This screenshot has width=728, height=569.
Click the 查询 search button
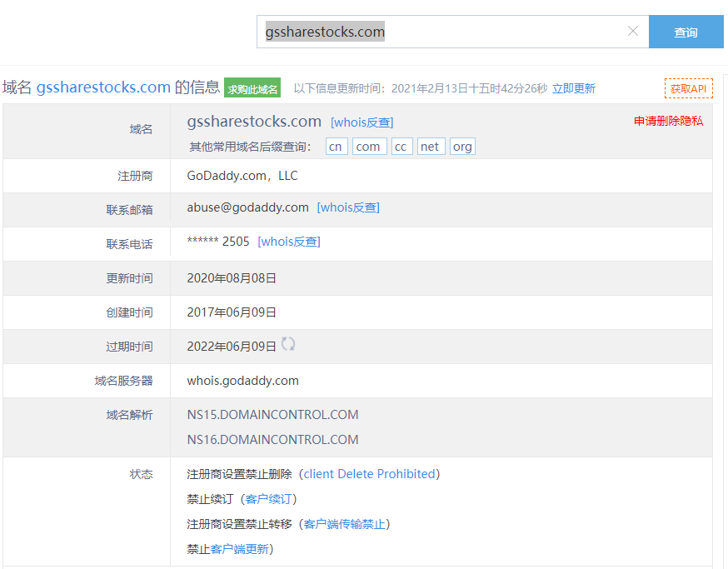tap(686, 32)
